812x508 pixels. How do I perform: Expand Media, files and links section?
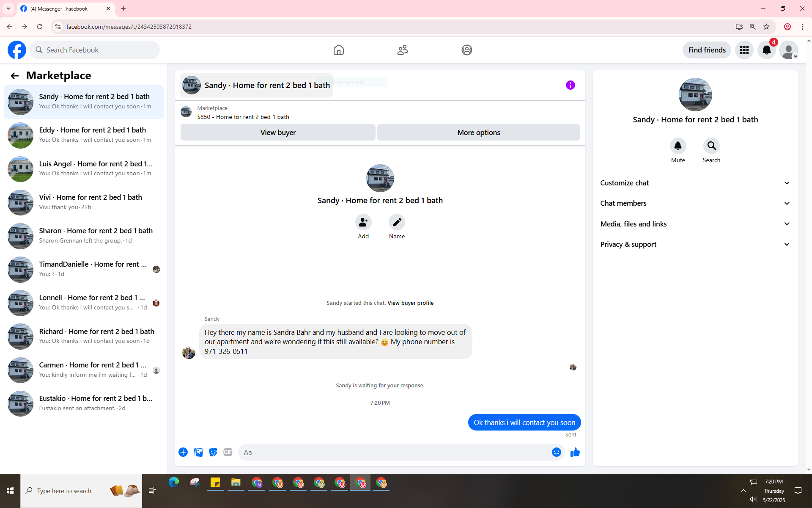click(x=695, y=224)
